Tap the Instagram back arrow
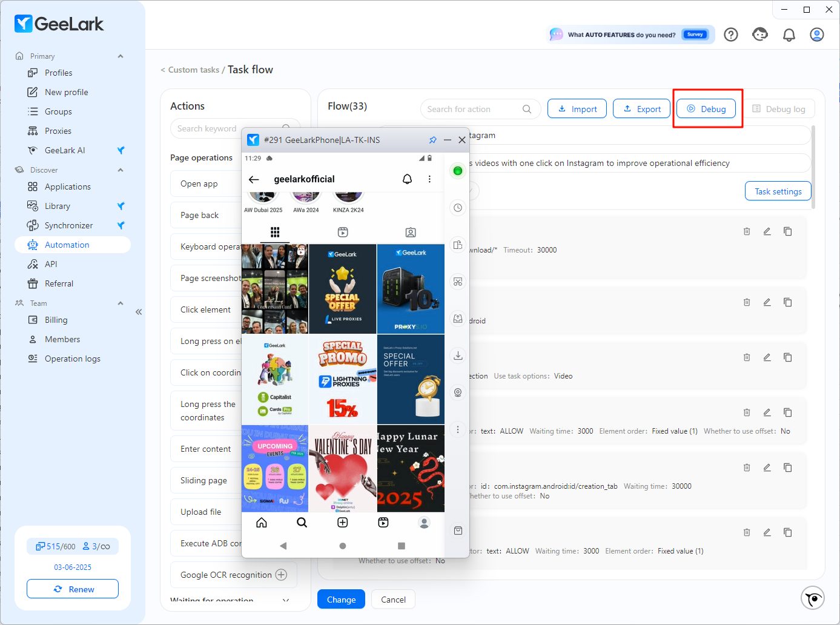840x625 pixels. pyautogui.click(x=254, y=179)
